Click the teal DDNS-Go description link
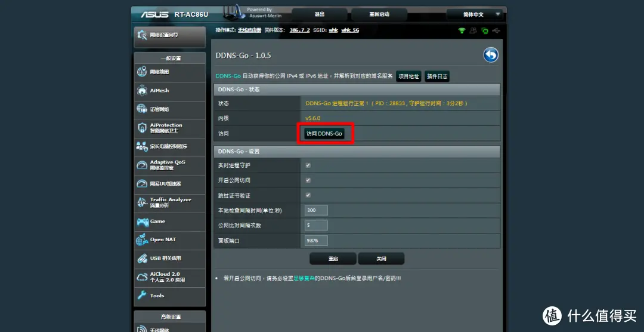644x332 pixels. click(x=228, y=76)
